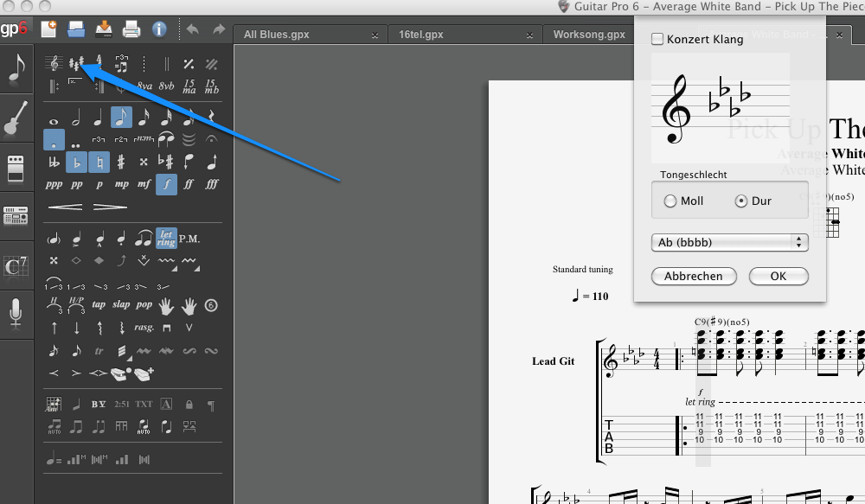Viewport: 865px width, 504px height.
Task: Open the tempo automation tool
Action: coord(54,459)
